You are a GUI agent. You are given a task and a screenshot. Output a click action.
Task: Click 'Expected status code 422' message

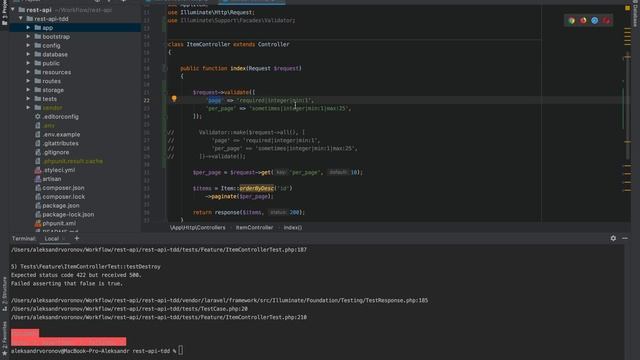[76, 275]
